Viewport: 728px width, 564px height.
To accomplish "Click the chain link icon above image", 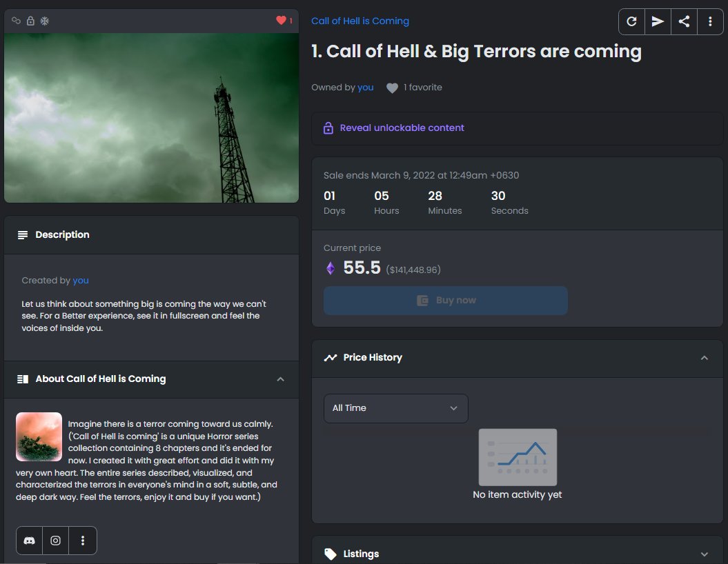I will pyautogui.click(x=17, y=21).
